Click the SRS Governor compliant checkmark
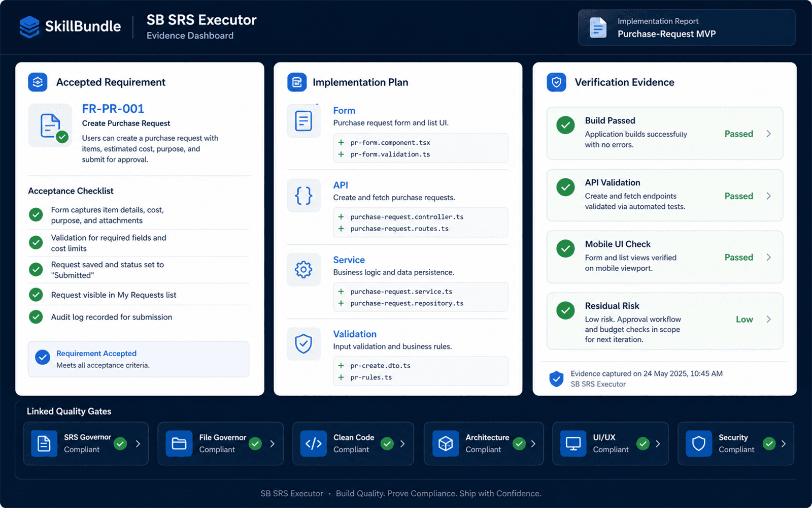The image size is (812, 508). pos(120,443)
